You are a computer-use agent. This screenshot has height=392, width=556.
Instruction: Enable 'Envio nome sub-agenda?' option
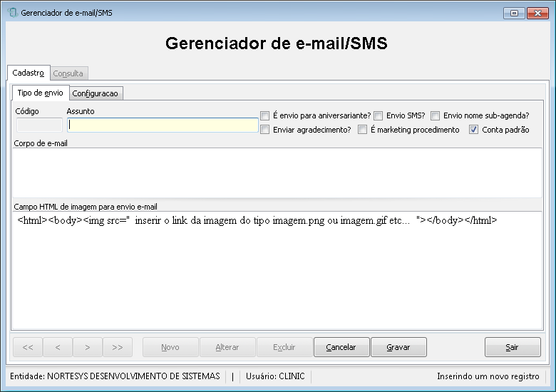point(436,115)
